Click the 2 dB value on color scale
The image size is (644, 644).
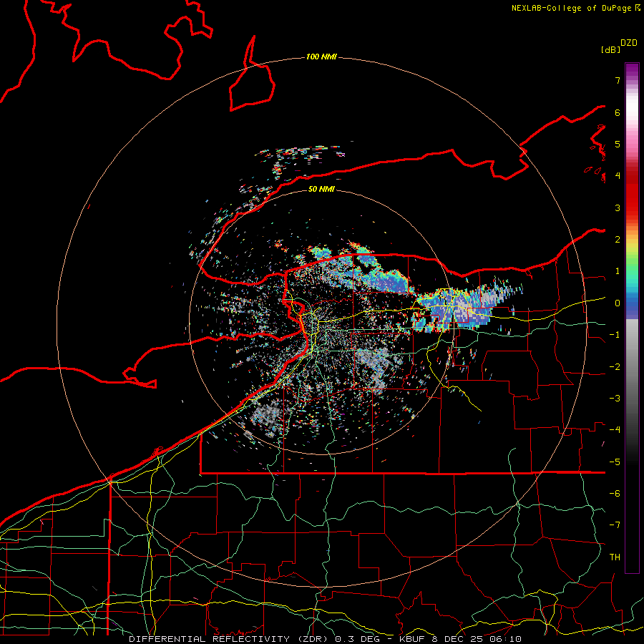[618, 240]
